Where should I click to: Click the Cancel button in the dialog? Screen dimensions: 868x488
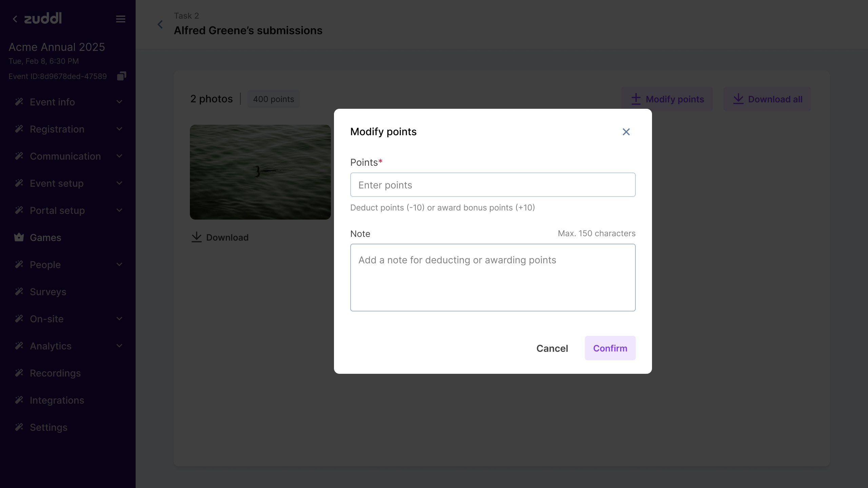552,348
